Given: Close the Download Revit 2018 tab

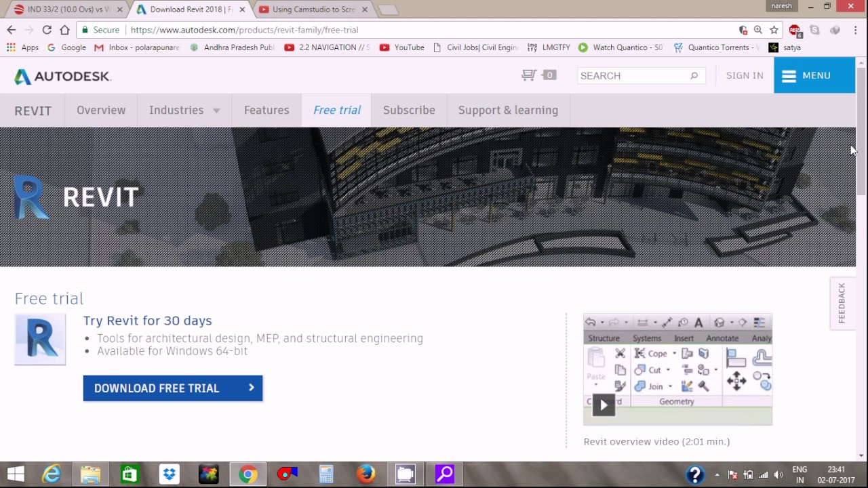Looking at the screenshot, I should (x=242, y=9).
